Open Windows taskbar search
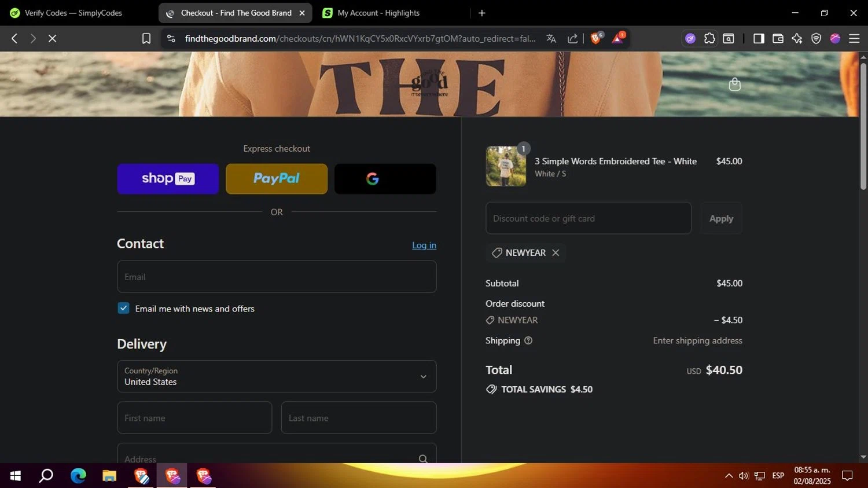This screenshot has height=488, width=868. (x=46, y=476)
